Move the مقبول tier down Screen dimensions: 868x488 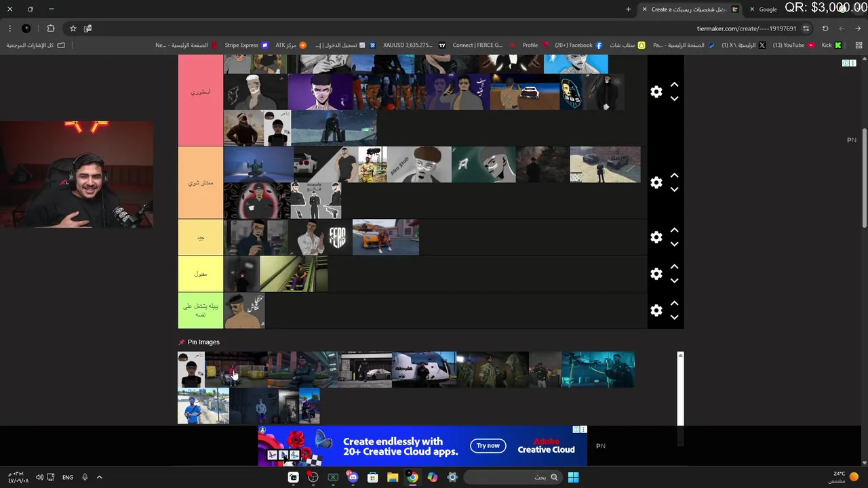(674, 281)
